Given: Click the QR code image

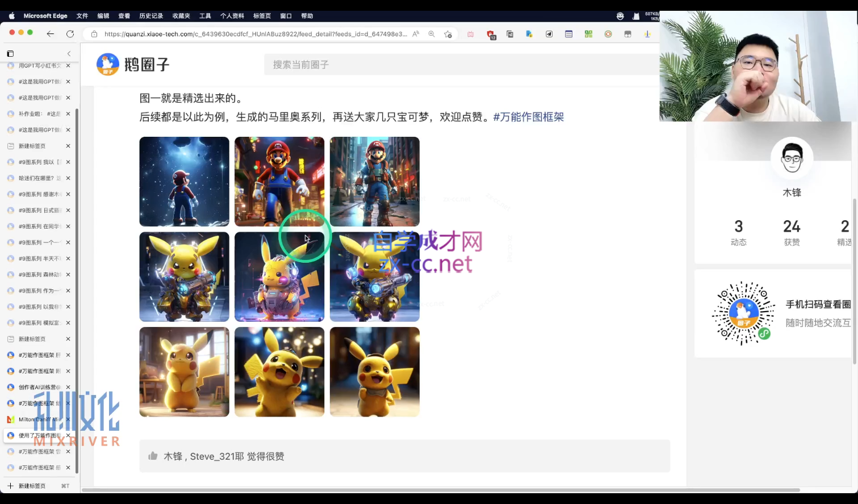Looking at the screenshot, I should 743,313.
